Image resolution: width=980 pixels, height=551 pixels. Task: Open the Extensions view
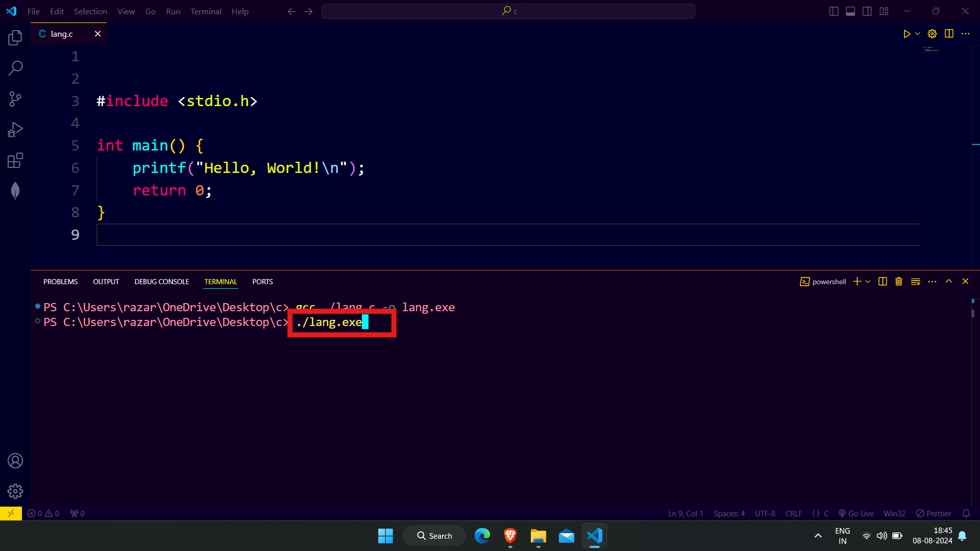coord(15,160)
